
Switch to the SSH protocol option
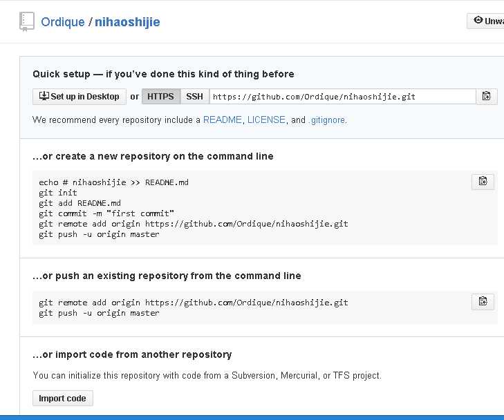194,97
